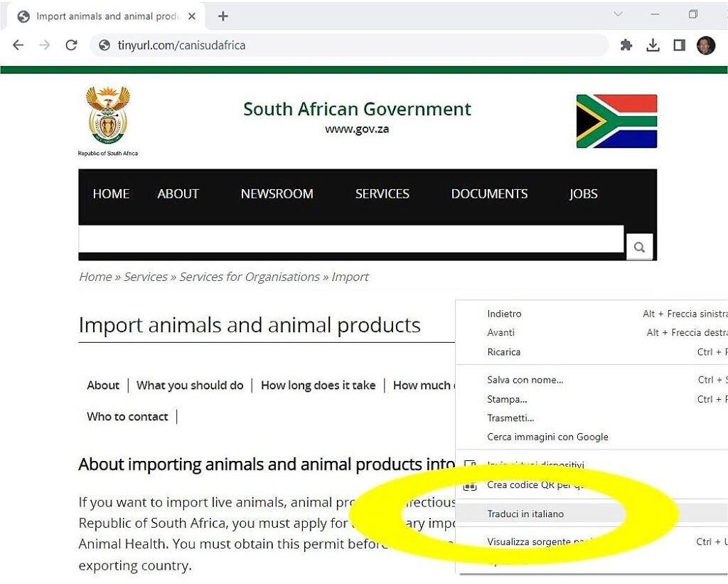Viewport: 728px width, 584px height.
Task: Select 'Traduci in italiano' from context menu
Action: 525,514
